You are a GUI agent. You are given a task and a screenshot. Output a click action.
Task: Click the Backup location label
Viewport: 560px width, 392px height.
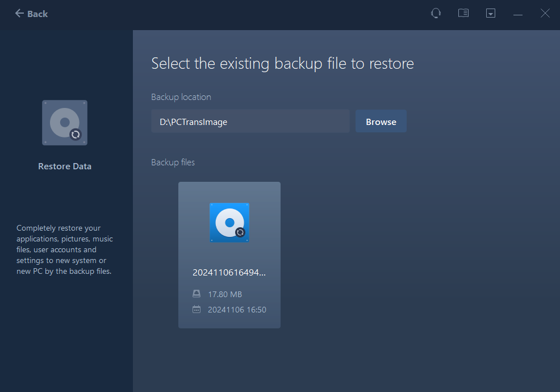(181, 97)
